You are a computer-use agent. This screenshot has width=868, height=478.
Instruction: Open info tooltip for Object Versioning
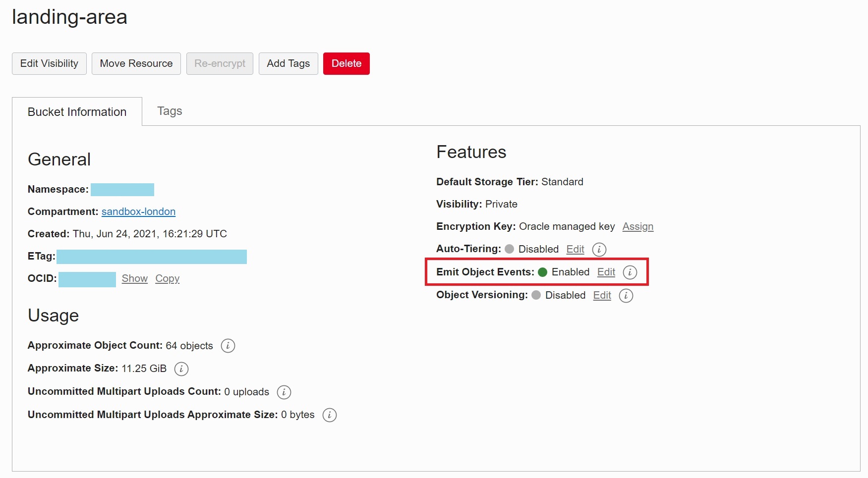[626, 295]
